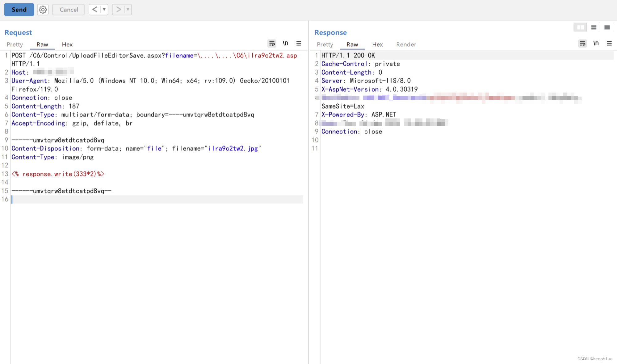Go forward to next request arrow

click(118, 10)
